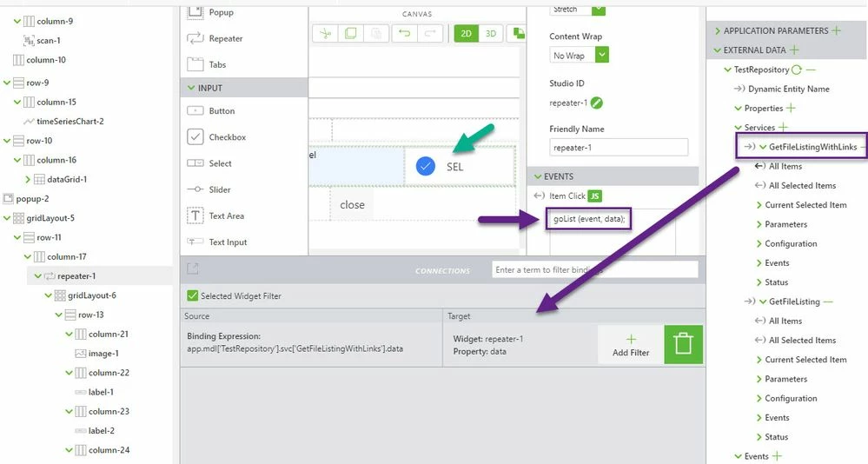Click the pop-out icon left of CONNECTIONS

192,269
